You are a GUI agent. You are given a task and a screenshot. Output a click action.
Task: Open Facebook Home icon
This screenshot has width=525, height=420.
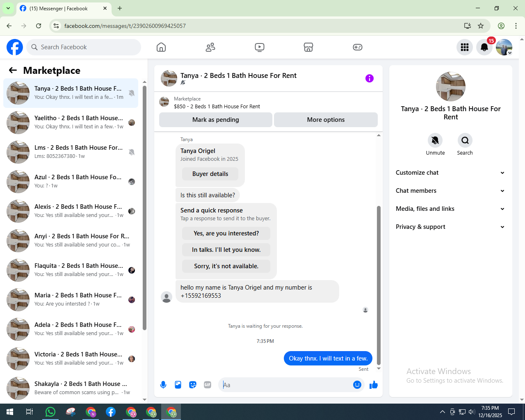click(161, 47)
